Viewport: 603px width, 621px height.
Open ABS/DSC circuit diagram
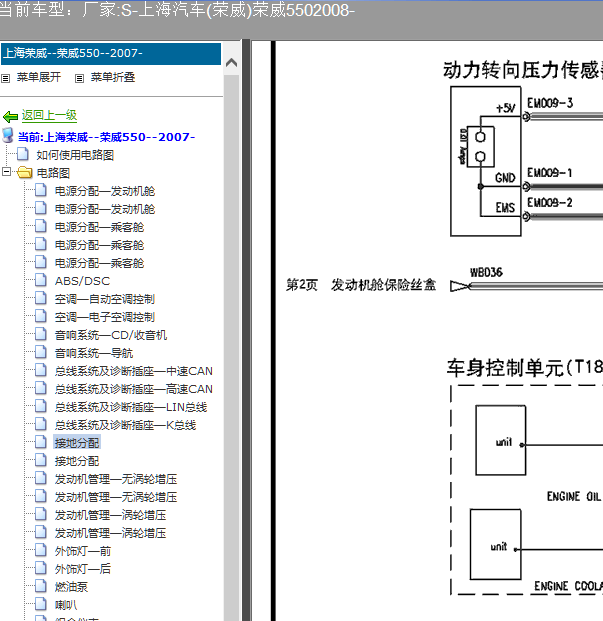[x=82, y=281]
